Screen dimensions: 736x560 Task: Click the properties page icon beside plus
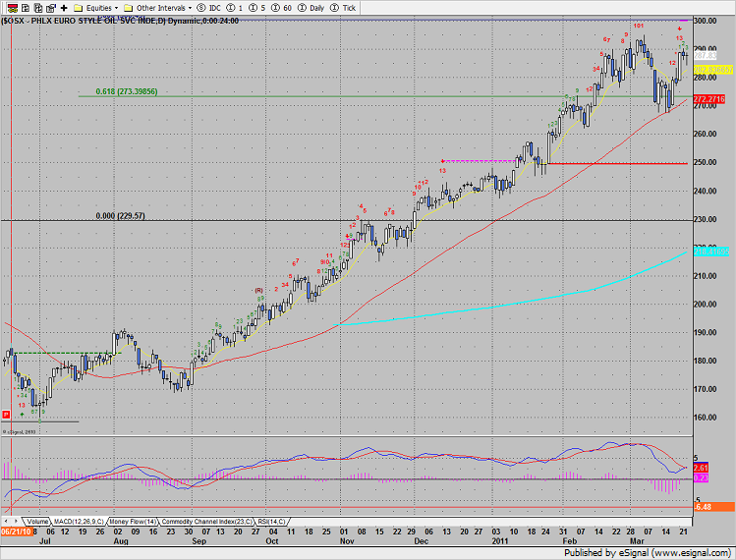51,8
